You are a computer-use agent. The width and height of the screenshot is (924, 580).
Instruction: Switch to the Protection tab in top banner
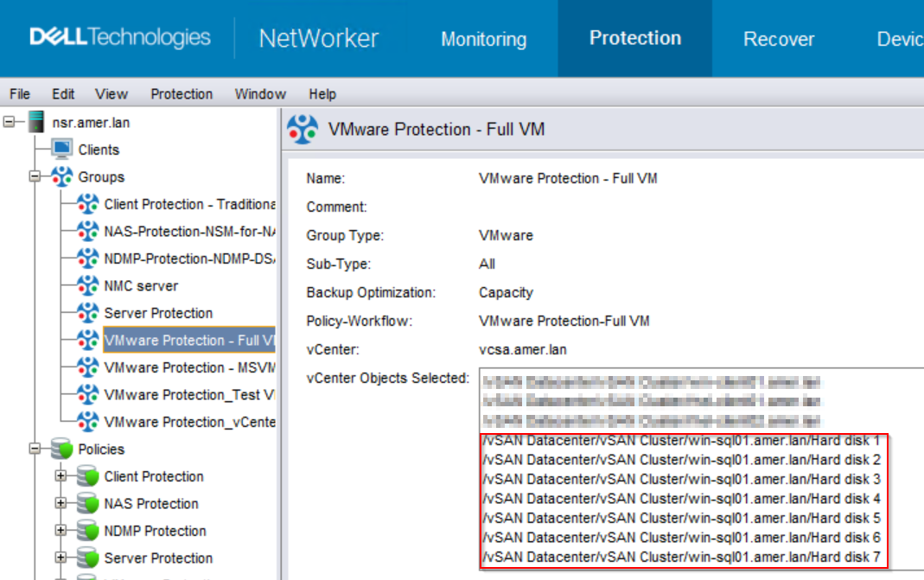tap(635, 38)
